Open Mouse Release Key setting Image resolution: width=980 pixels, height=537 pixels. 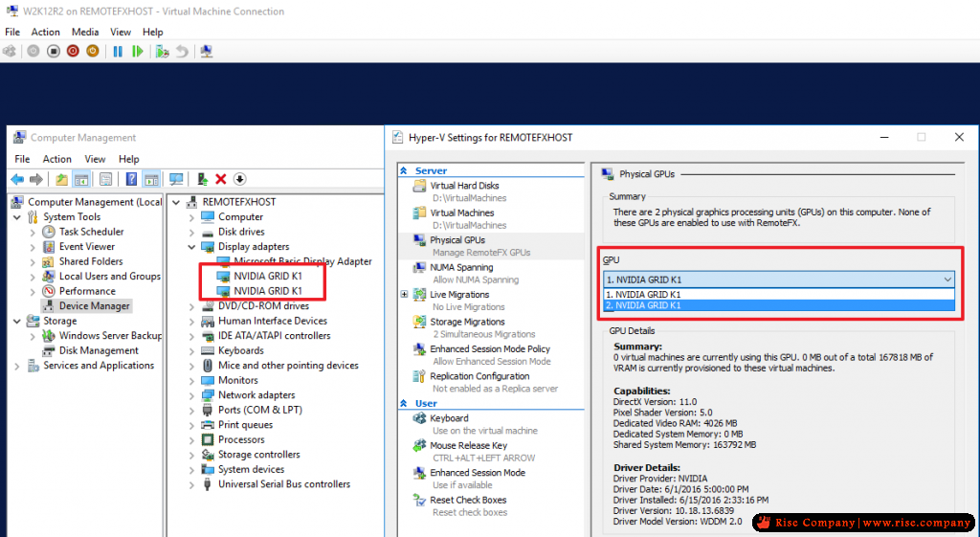pos(468,446)
